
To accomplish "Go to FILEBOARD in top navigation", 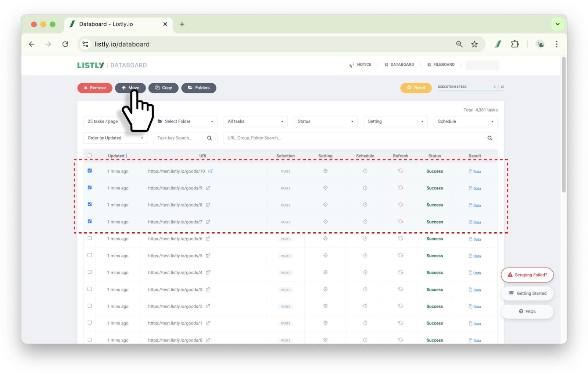I will coord(441,65).
